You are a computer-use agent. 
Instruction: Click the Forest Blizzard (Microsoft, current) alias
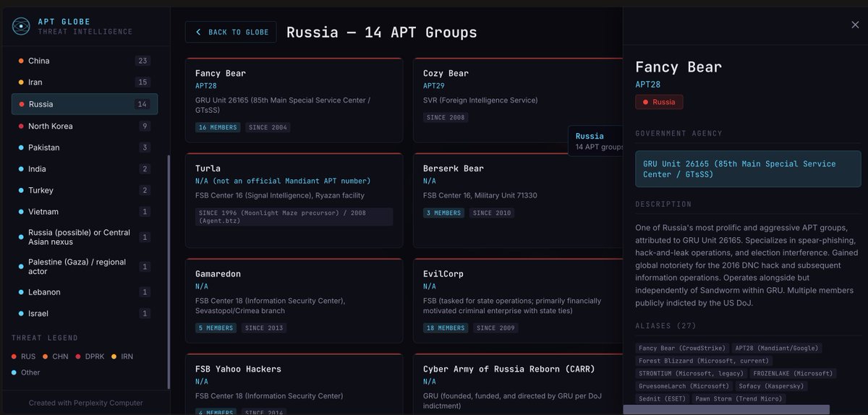705,361
